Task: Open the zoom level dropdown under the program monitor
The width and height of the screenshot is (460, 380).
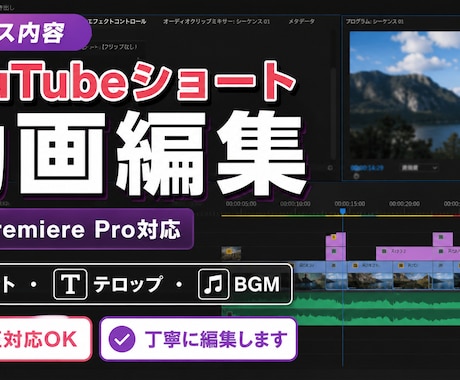Action: point(419,168)
